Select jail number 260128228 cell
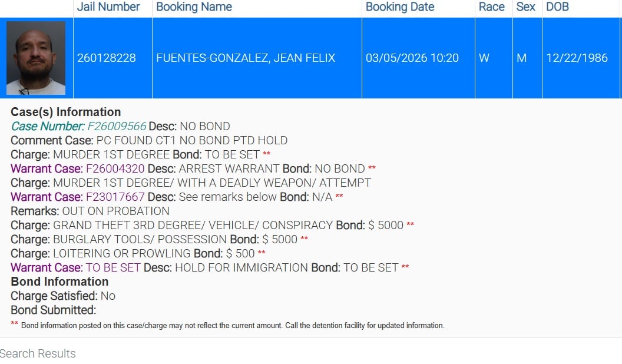This screenshot has width=622, height=364. point(113,58)
